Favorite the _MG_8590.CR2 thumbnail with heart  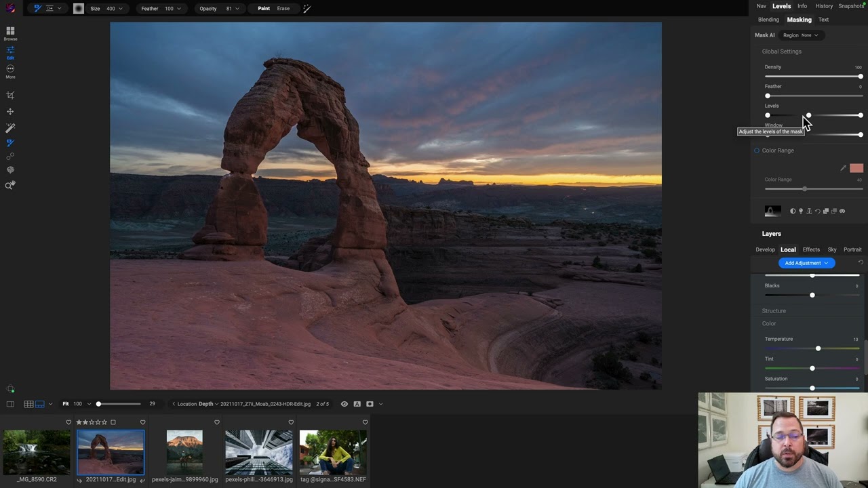68,422
